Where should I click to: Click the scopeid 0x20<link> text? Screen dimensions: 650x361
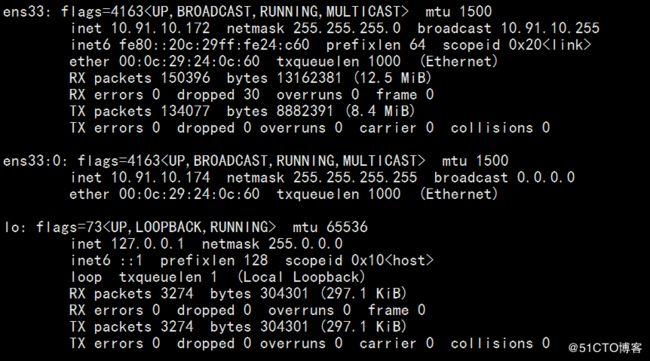coord(517,45)
